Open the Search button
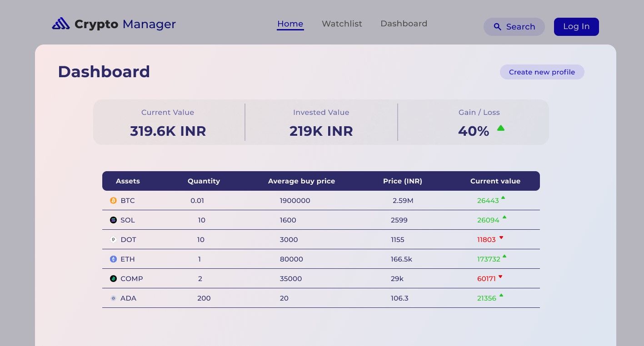Image resolution: width=644 pixels, height=346 pixels. click(514, 27)
